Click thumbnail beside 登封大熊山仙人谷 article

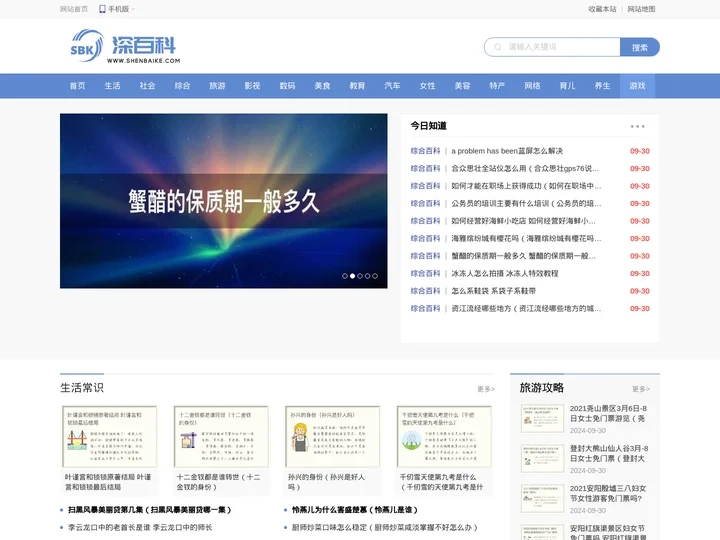pyautogui.click(x=542, y=458)
